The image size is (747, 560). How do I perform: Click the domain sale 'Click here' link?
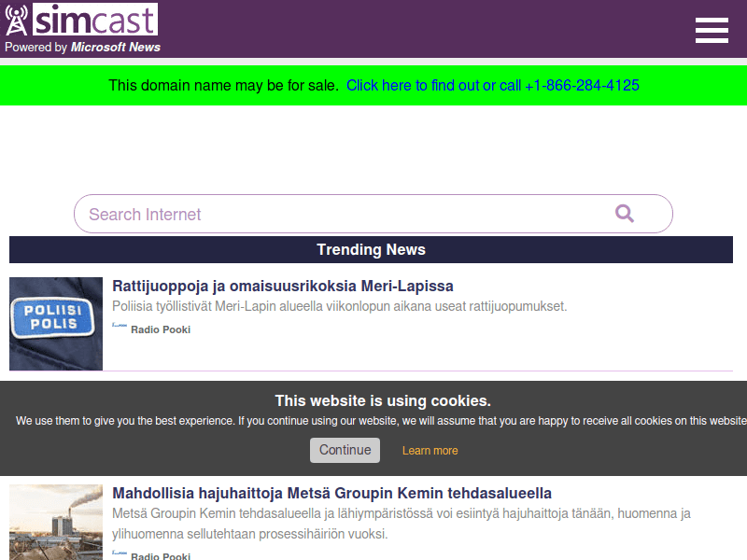coord(492,86)
